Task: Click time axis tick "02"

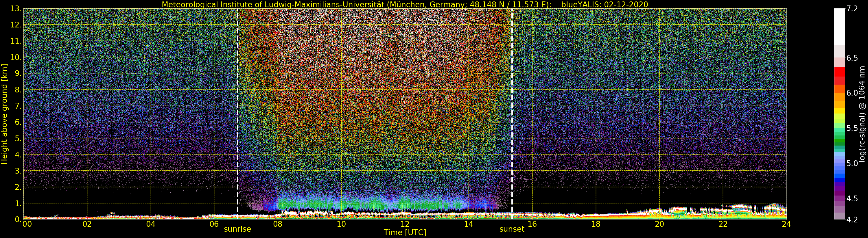Action: [87, 224]
